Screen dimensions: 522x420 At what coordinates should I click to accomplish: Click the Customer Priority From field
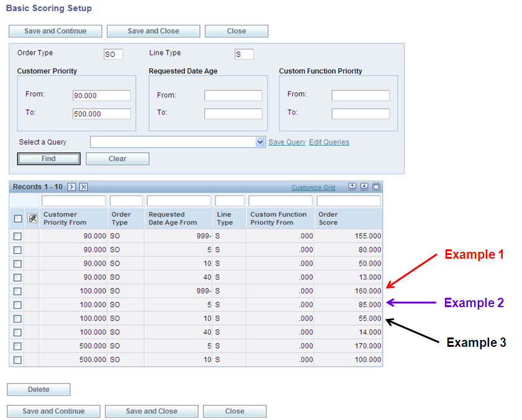point(102,96)
